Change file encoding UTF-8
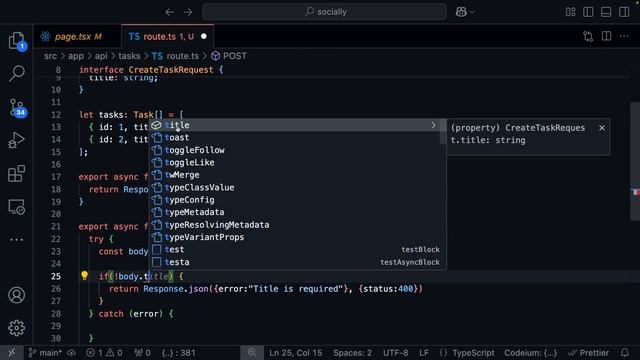This screenshot has height=360, width=640. pyautogui.click(x=396, y=353)
